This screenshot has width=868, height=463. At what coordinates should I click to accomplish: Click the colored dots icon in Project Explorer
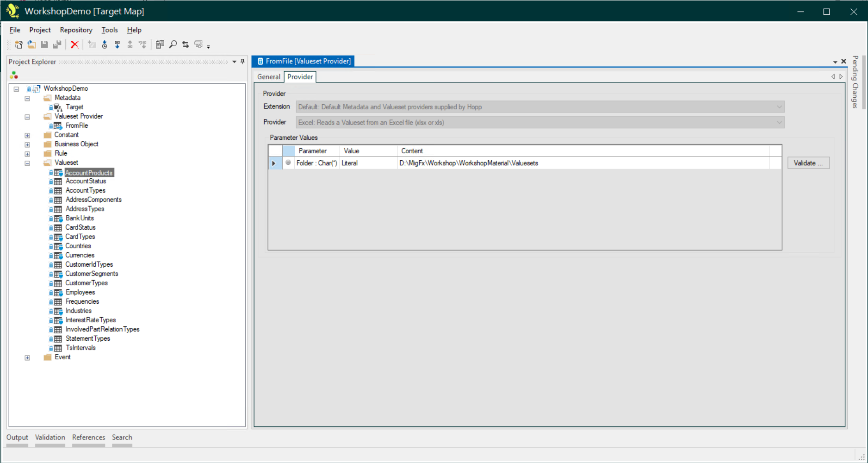coord(14,75)
